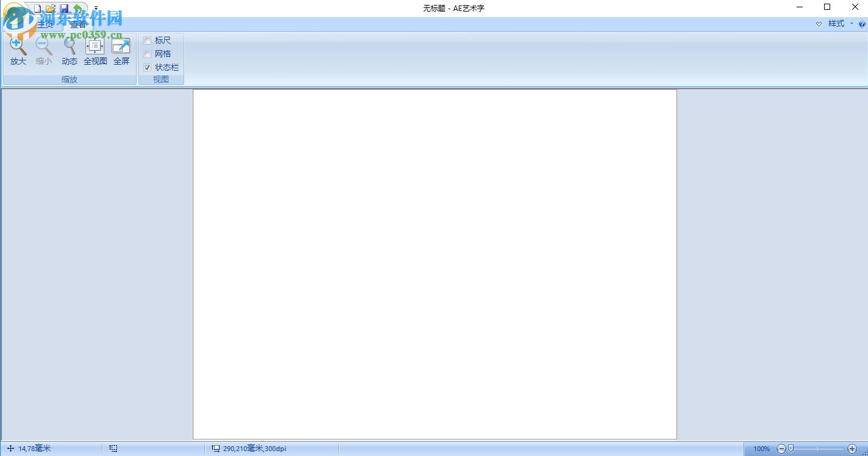Click the 缩小 zoom out magnifier
The image size is (868, 456).
(44, 51)
